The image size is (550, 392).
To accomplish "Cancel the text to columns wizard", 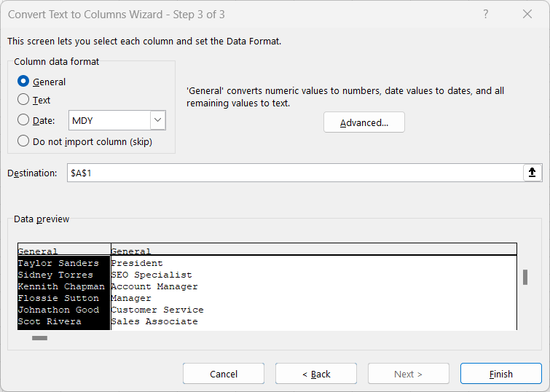I will (224, 374).
